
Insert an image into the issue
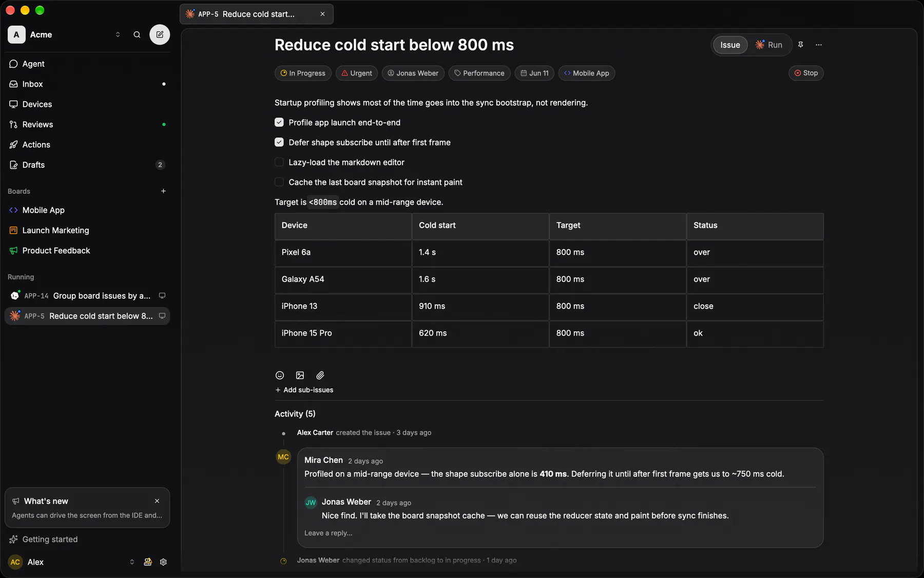tap(300, 375)
